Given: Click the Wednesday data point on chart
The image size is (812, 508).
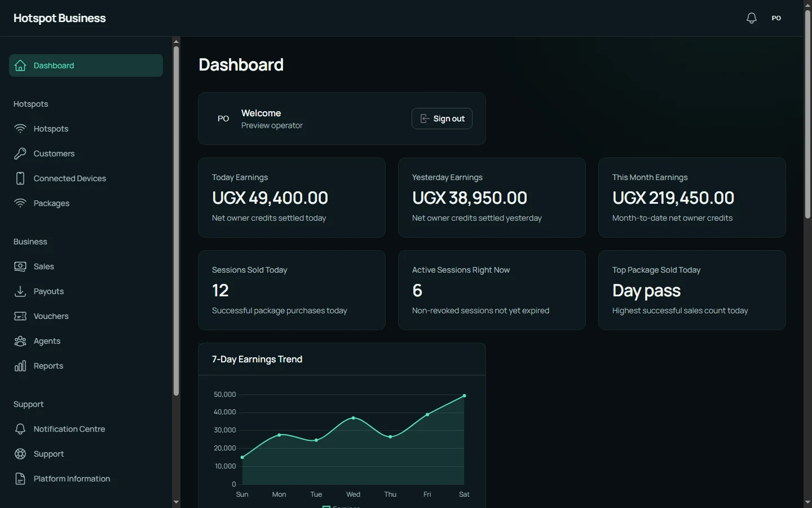Looking at the screenshot, I should pos(353,418).
